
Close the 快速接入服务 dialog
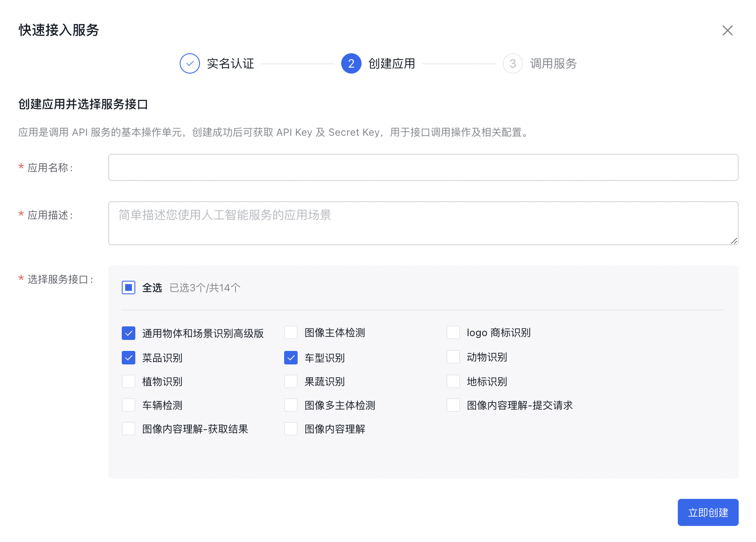(727, 30)
